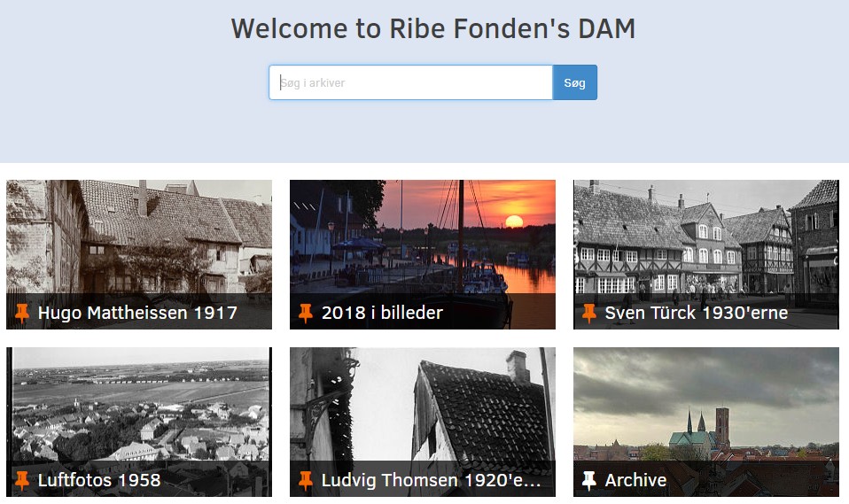This screenshot has height=504, width=849.
Task: Click the Søg search button
Action: click(574, 82)
